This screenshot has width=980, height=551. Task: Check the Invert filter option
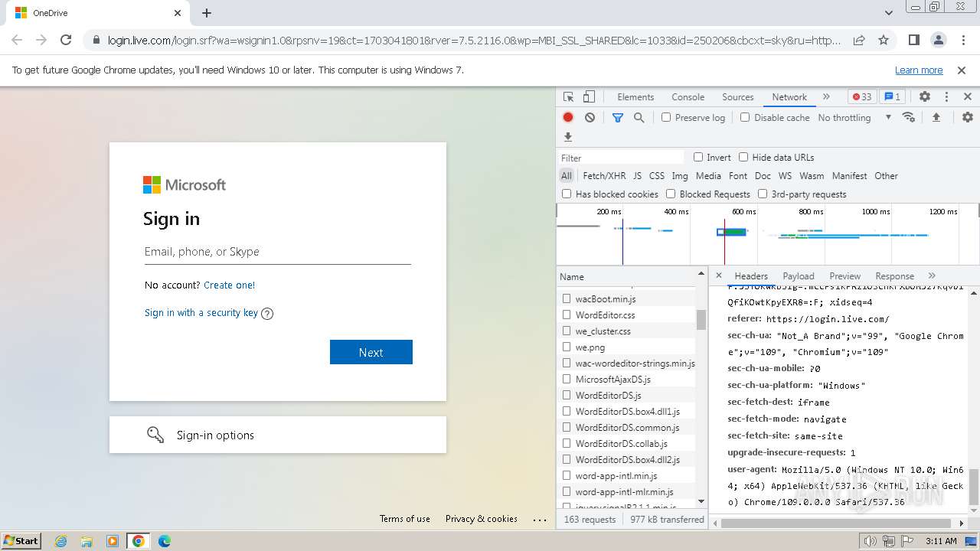[x=698, y=157]
